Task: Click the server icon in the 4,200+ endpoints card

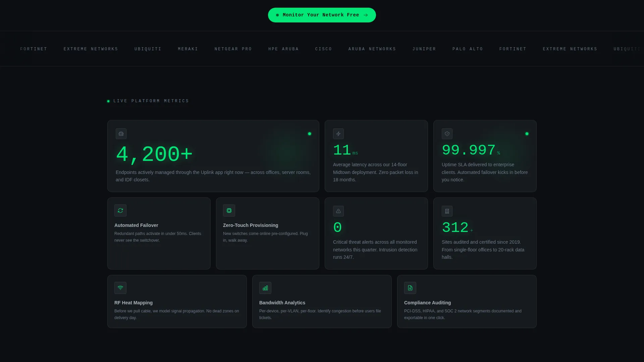Action: pos(121,134)
